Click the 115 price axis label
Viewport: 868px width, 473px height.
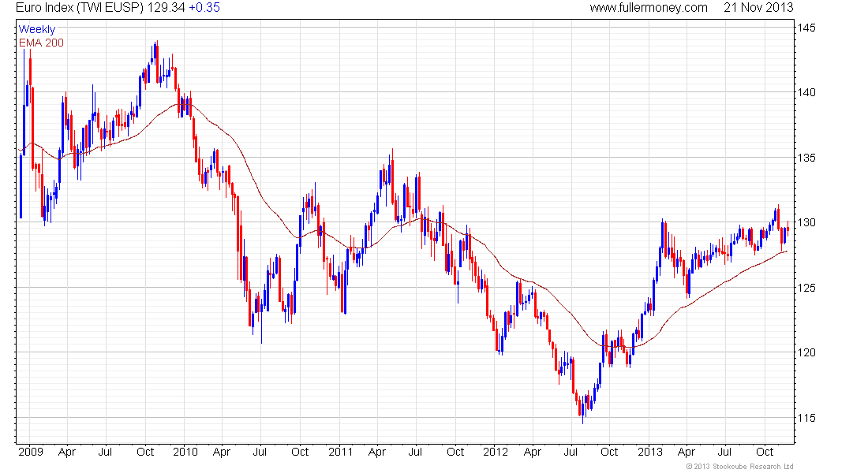[806, 418]
